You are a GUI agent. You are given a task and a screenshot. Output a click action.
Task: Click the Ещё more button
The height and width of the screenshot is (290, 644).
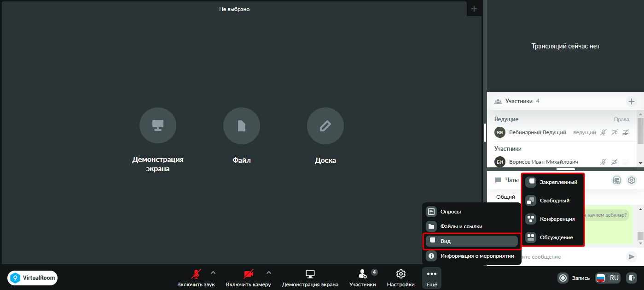point(432,278)
